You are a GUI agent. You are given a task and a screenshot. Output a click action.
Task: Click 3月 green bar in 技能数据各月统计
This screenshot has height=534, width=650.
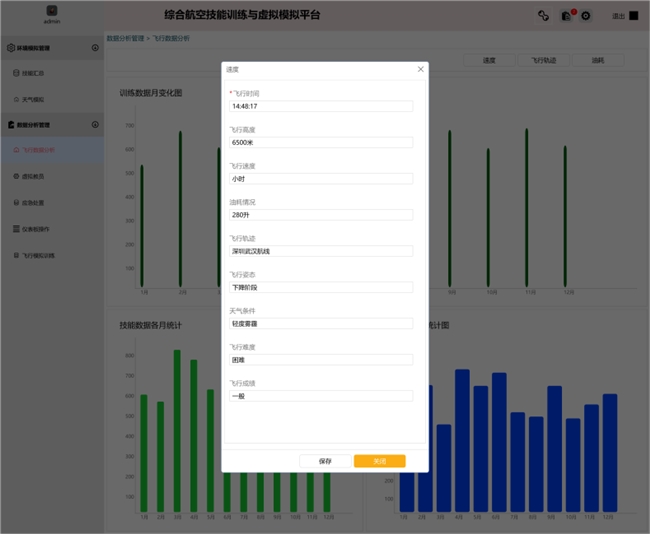click(x=177, y=431)
